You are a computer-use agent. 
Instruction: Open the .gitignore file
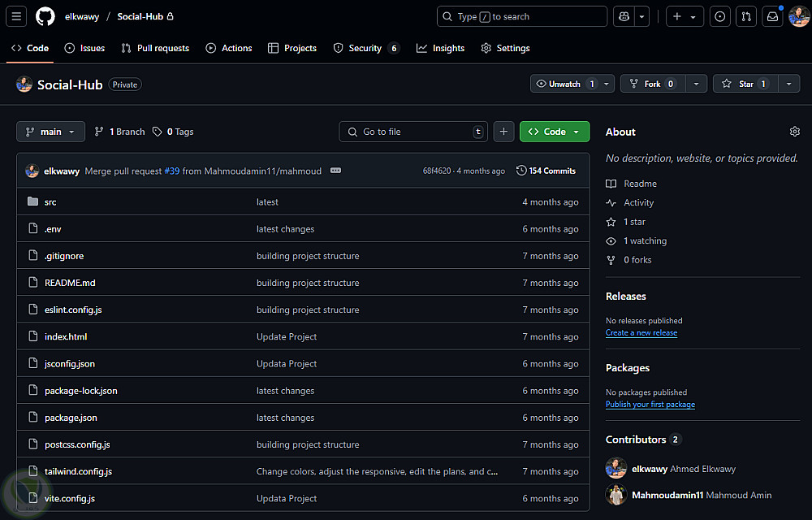point(64,256)
